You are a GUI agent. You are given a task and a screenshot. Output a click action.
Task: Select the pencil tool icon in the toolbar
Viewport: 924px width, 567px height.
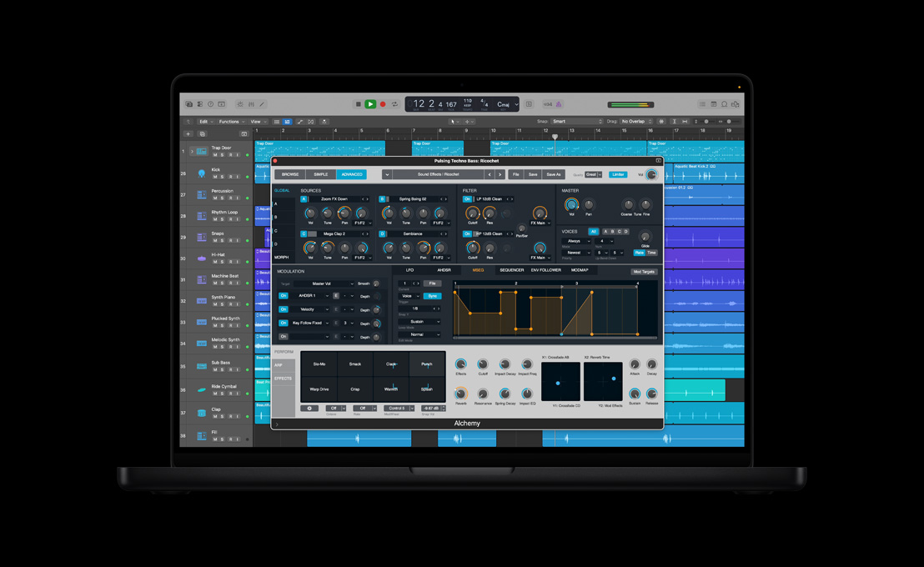[262, 103]
